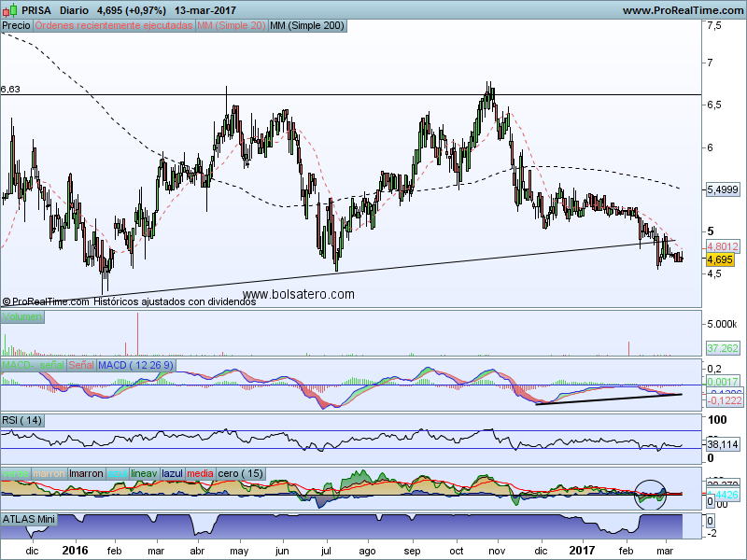Open the Diario timeframe selector
The image size is (747, 560).
click(x=76, y=10)
